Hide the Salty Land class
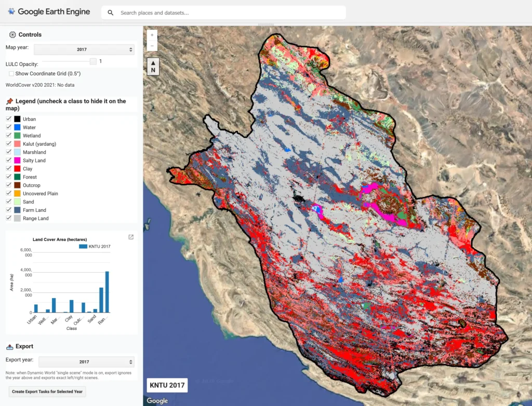Viewport: 532px width, 406px height. point(9,160)
